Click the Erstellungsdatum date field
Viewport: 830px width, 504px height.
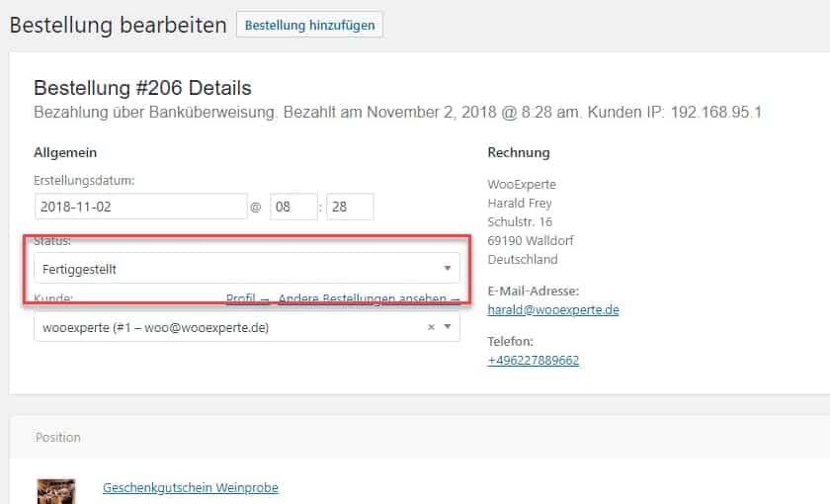(139, 207)
